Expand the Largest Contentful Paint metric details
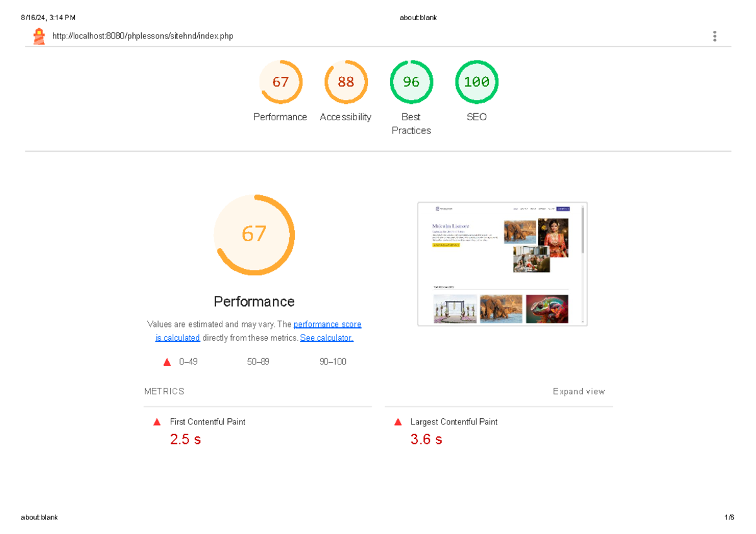The image size is (756, 534). [x=453, y=422]
